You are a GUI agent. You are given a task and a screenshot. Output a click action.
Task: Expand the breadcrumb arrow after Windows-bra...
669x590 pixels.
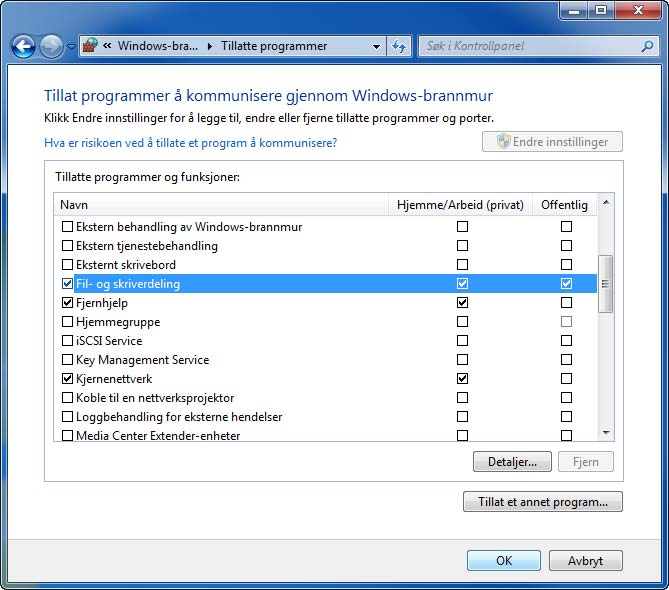(209, 46)
